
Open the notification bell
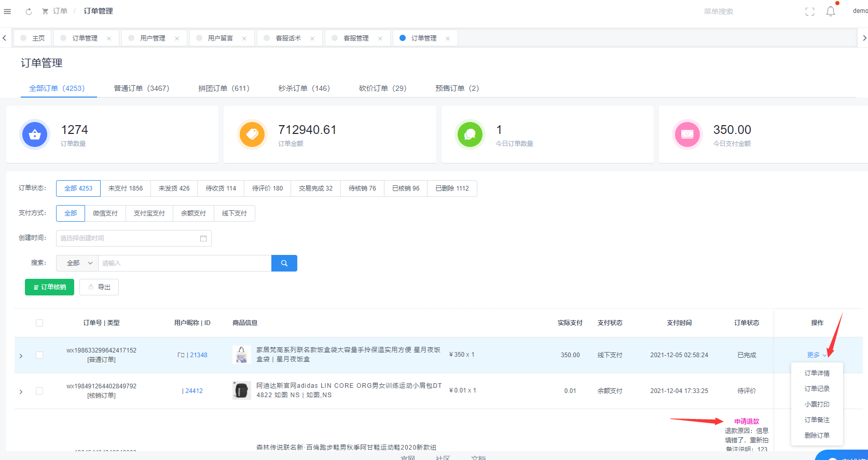point(831,11)
